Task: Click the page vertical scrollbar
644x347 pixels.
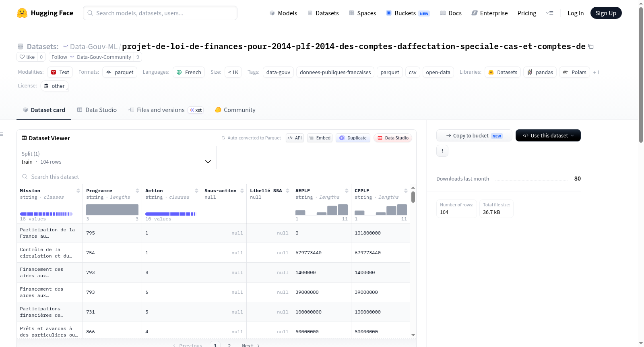Action: click(641, 75)
